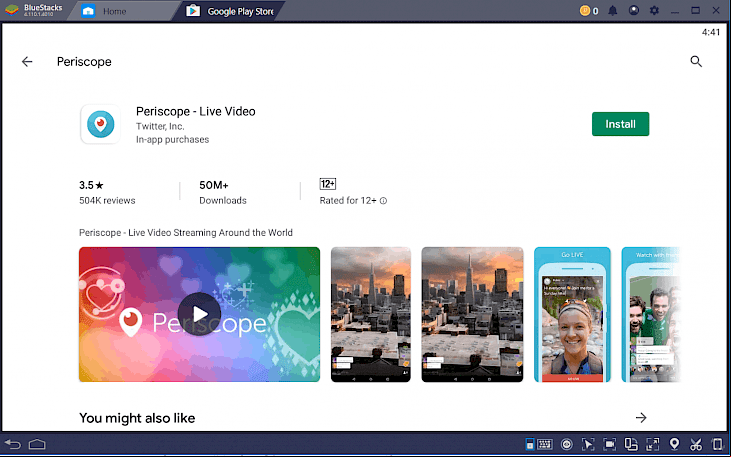Minimize the BlueStacks window
Viewport: 731px width, 457px height.
[675, 11]
